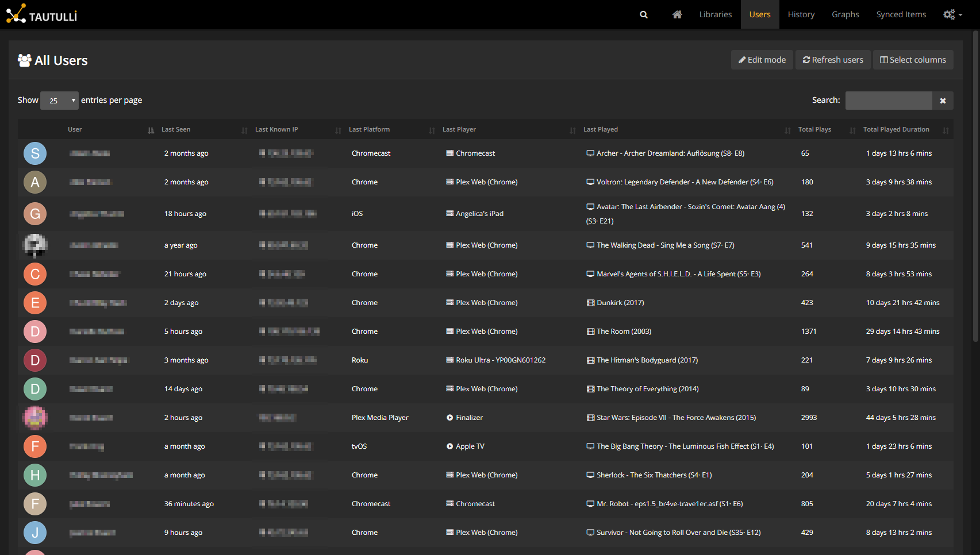This screenshot has width=980, height=555.
Task: Enable Edit mode for users
Action: [762, 60]
